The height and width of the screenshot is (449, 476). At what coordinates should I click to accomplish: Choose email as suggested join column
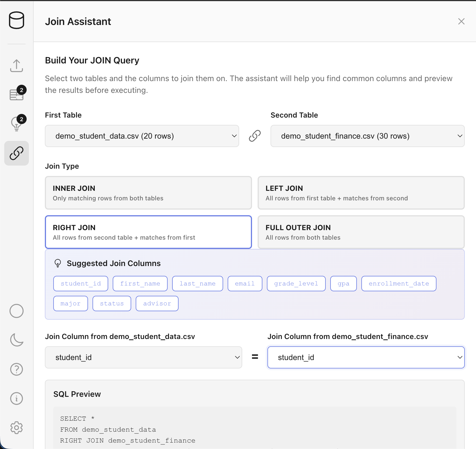pos(244,283)
